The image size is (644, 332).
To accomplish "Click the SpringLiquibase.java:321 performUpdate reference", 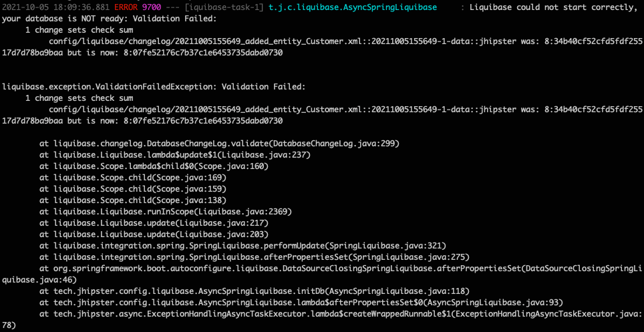I will pyautogui.click(x=387, y=246).
